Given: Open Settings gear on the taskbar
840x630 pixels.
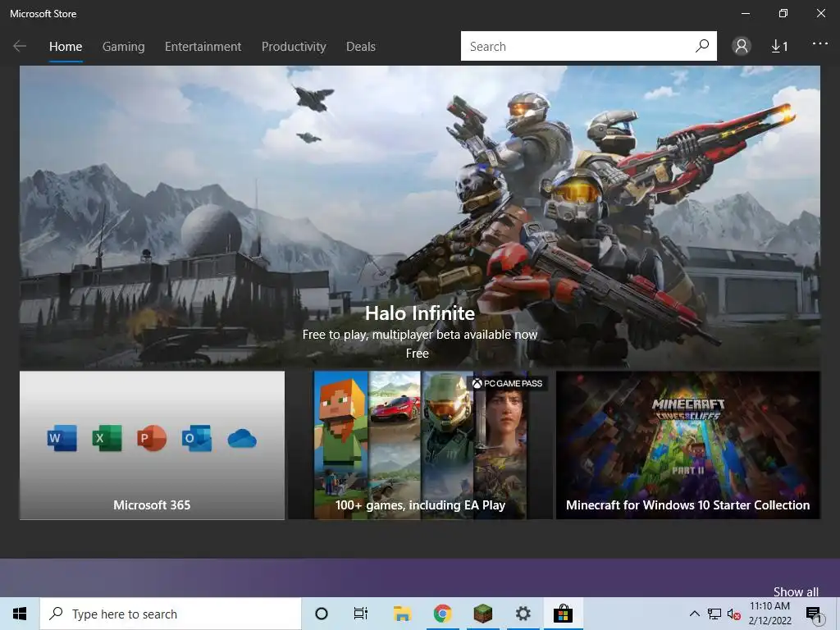Looking at the screenshot, I should 523,614.
